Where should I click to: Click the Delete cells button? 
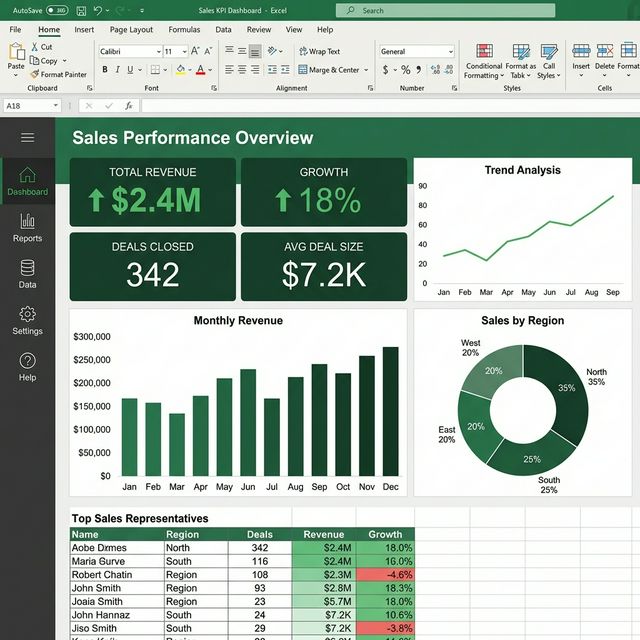click(604, 60)
